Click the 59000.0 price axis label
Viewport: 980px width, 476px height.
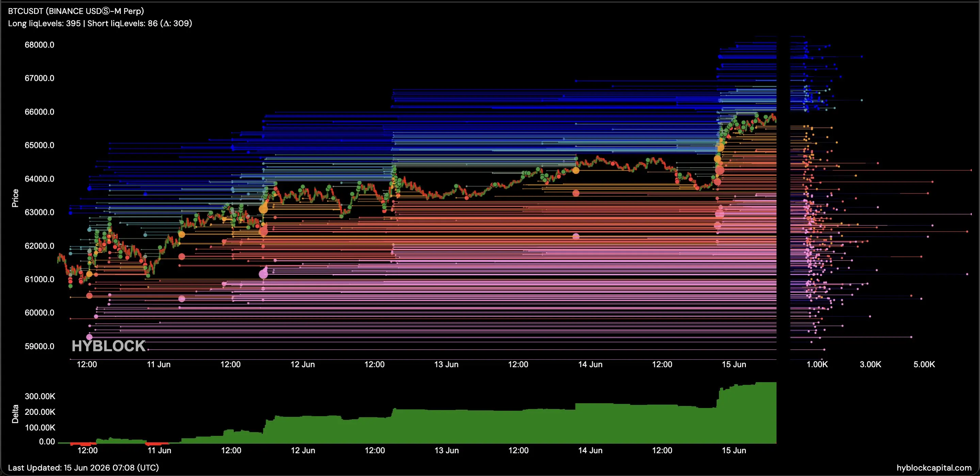click(x=39, y=346)
